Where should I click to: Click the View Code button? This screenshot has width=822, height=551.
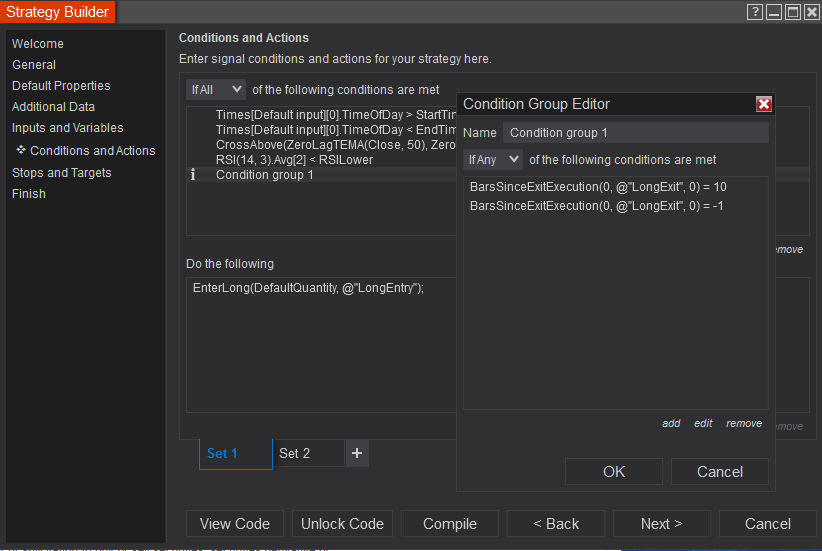pyautogui.click(x=235, y=524)
